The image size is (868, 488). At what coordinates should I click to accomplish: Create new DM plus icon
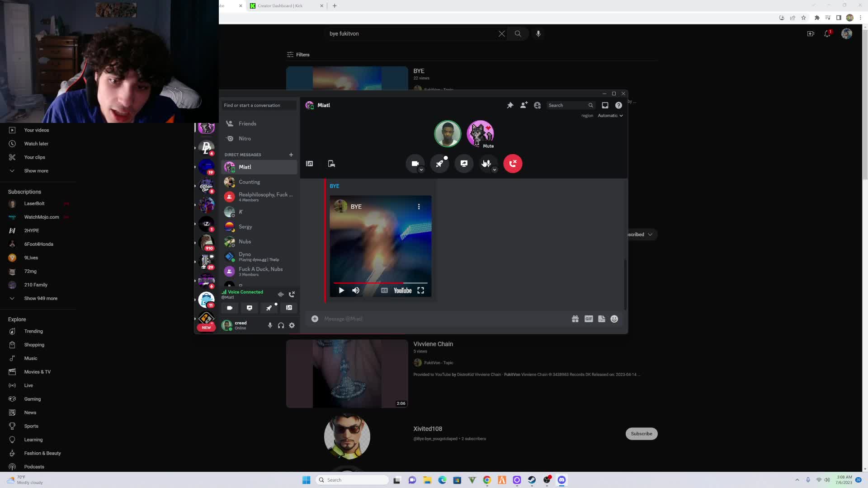pos(291,155)
